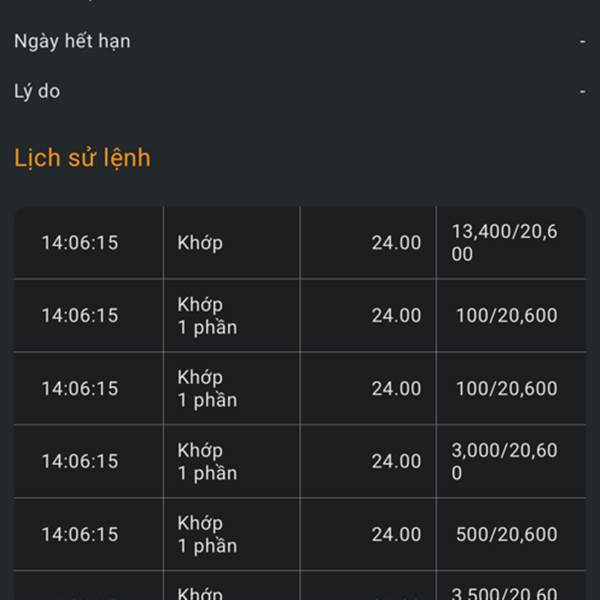Tap the 14:06:15 time in the 13,400/20,600 row
The height and width of the screenshot is (600, 600).
point(80,243)
